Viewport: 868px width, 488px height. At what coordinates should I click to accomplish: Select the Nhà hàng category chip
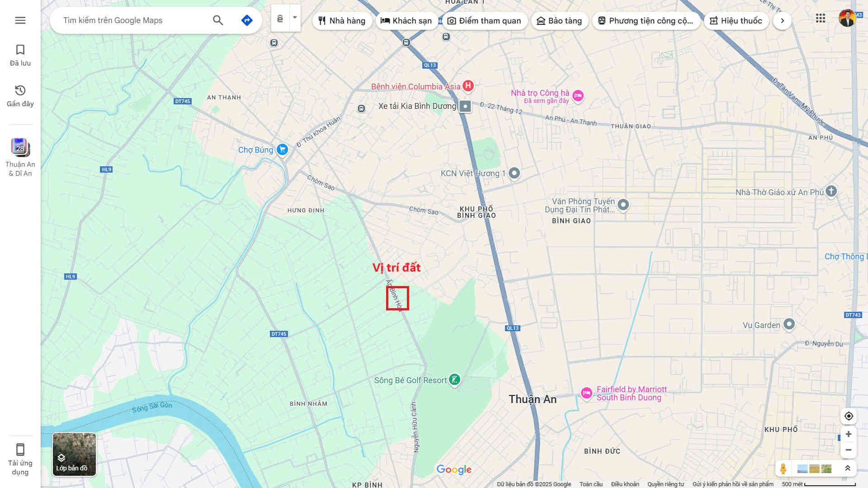(342, 21)
